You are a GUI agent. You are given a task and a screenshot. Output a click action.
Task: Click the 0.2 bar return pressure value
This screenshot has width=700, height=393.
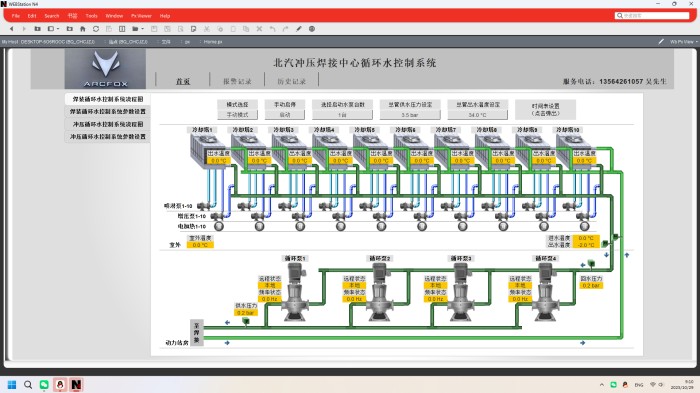click(591, 285)
